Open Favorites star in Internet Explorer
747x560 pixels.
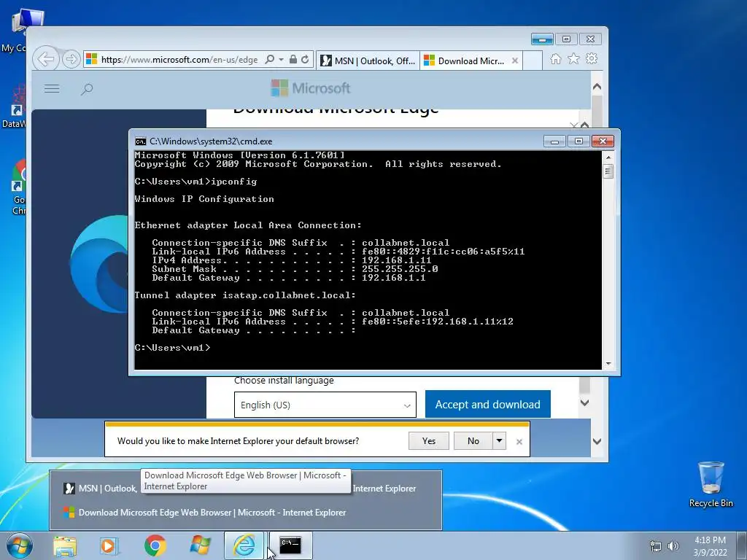point(573,59)
